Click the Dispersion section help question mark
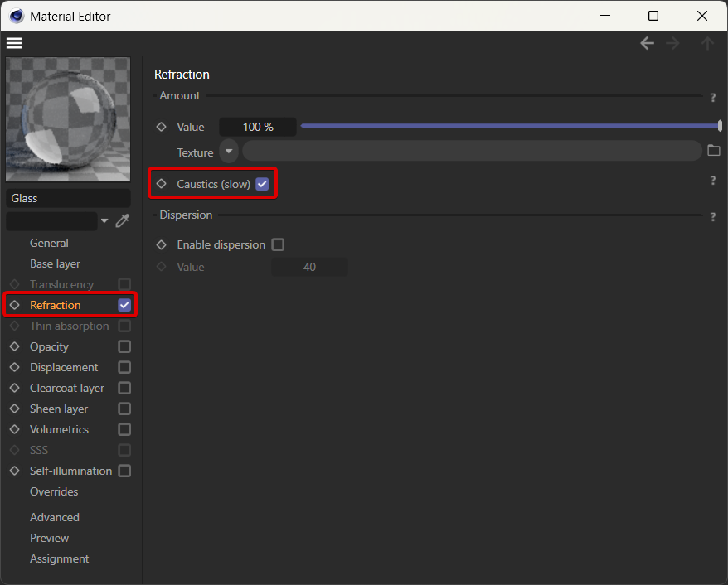Viewport: 728px width, 585px height. 713,217
